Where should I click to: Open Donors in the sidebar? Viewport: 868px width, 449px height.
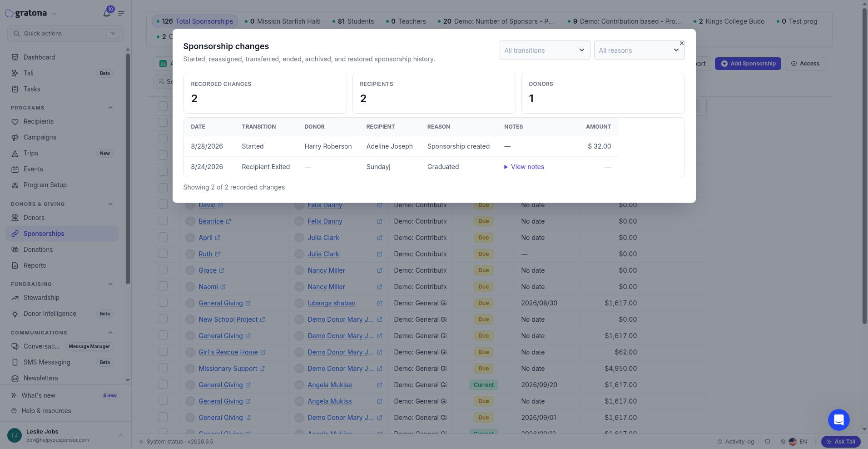pyautogui.click(x=63, y=218)
